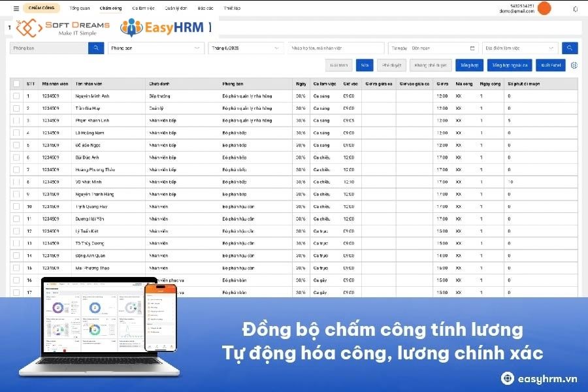This screenshot has height=392, width=588.
Task: Tick checkbox for Trần Gia Huy
Action: pos(16,108)
